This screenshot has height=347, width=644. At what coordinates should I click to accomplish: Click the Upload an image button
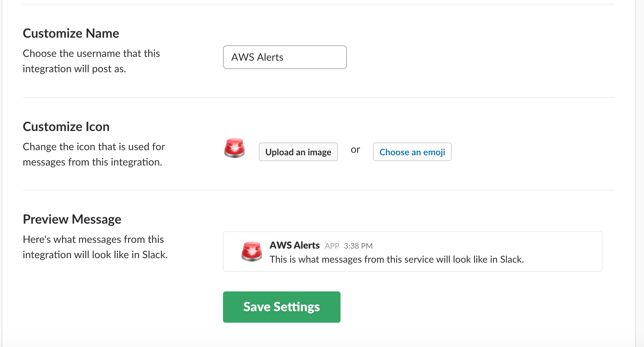[x=298, y=152]
